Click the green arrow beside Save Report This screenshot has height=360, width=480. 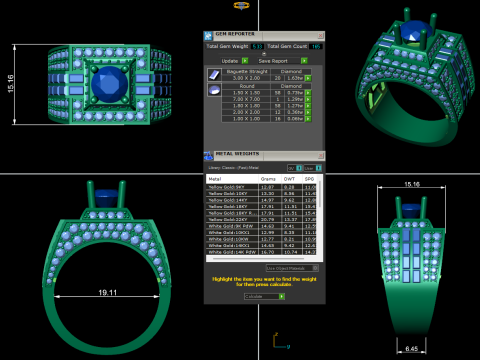[x=304, y=61]
